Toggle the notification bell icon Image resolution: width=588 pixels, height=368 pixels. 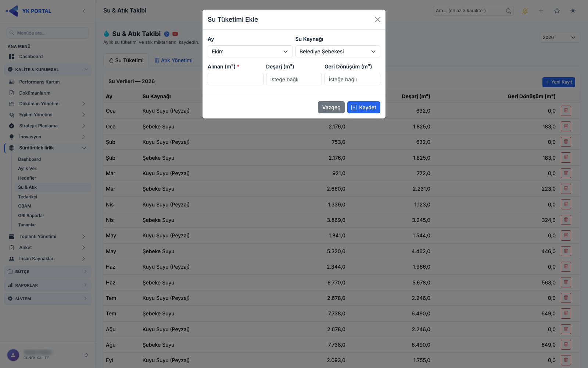pos(525,11)
